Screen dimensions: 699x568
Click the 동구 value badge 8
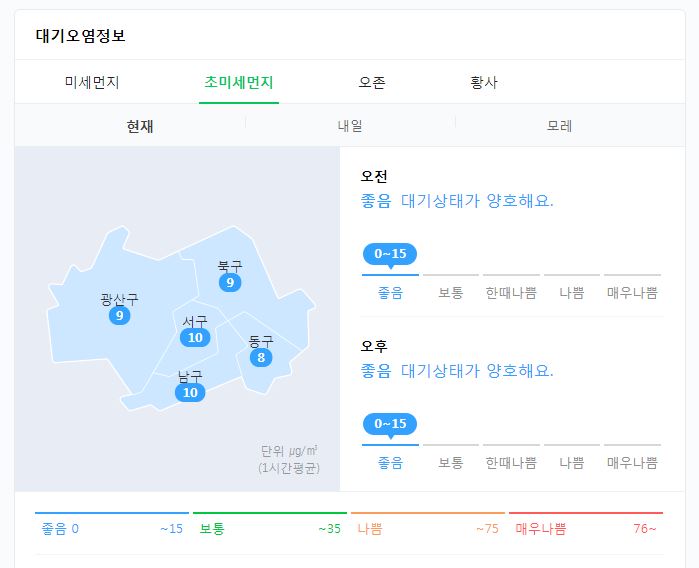pyautogui.click(x=261, y=357)
